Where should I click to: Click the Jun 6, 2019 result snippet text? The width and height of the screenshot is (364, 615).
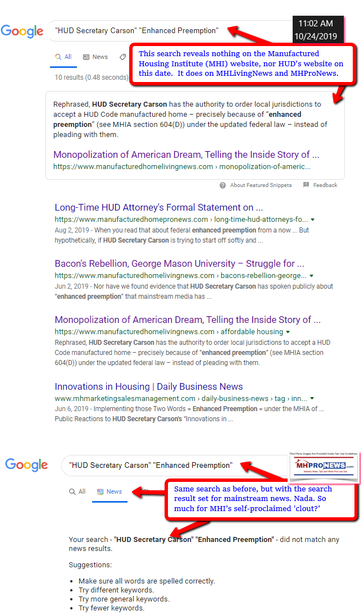[x=189, y=414]
